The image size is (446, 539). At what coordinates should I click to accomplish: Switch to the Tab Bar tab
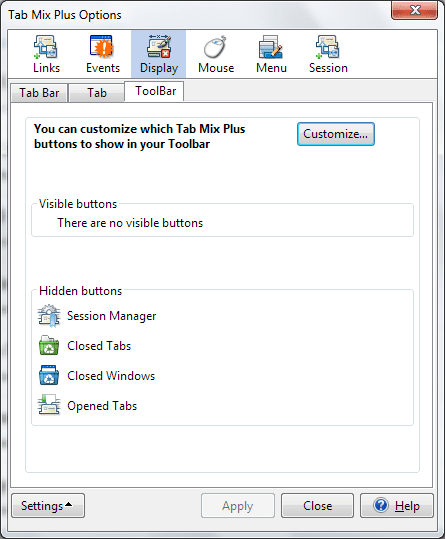(39, 93)
